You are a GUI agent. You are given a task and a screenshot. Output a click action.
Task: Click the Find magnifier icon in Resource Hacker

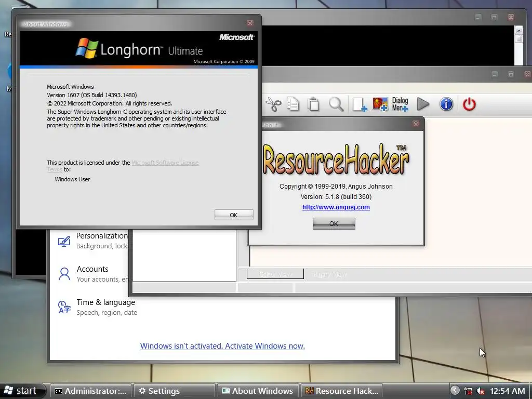[x=336, y=104]
